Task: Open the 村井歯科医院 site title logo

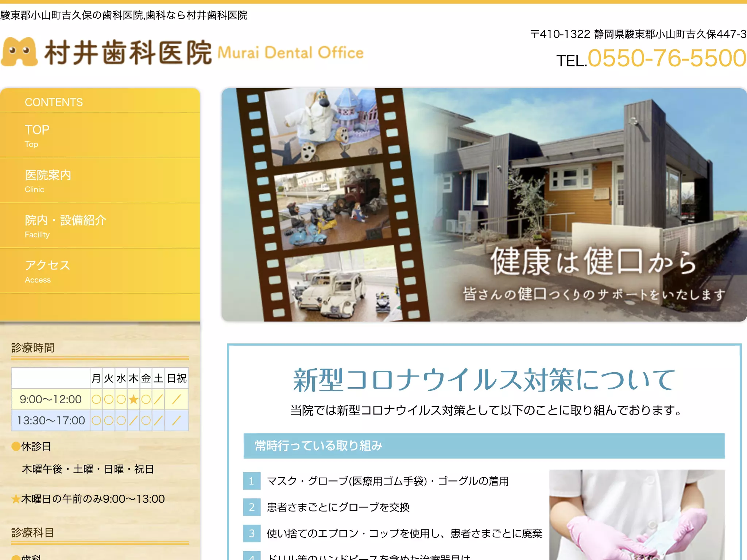Action: pos(182,52)
